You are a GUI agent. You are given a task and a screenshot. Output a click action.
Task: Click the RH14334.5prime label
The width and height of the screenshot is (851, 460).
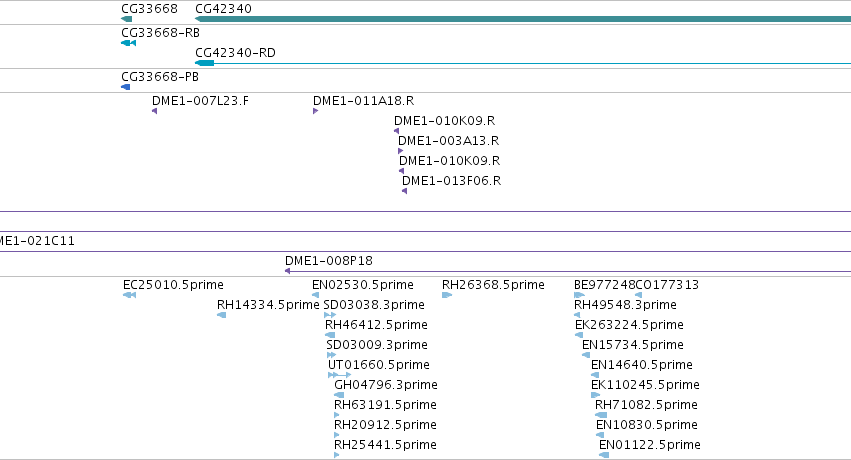(x=268, y=305)
